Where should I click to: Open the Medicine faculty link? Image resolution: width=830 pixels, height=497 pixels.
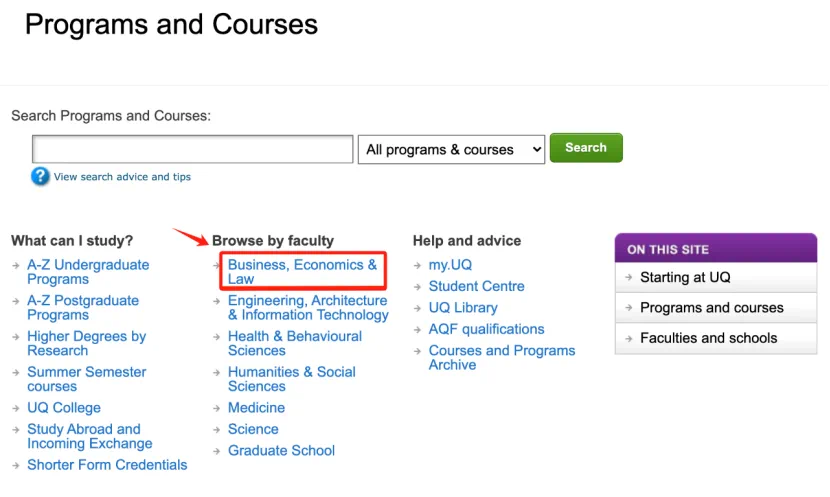click(x=256, y=408)
